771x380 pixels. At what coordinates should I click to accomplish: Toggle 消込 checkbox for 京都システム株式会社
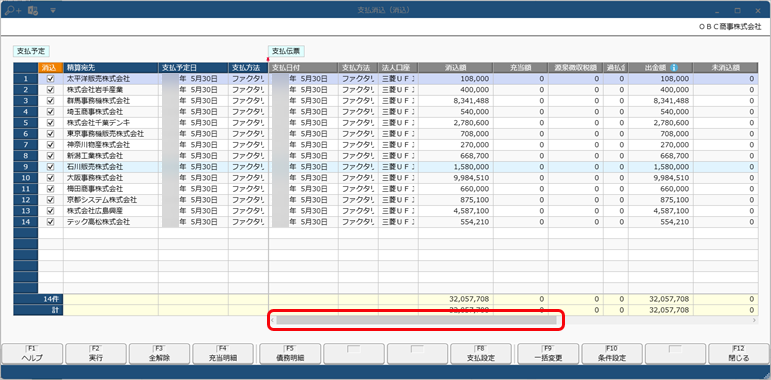[50, 200]
